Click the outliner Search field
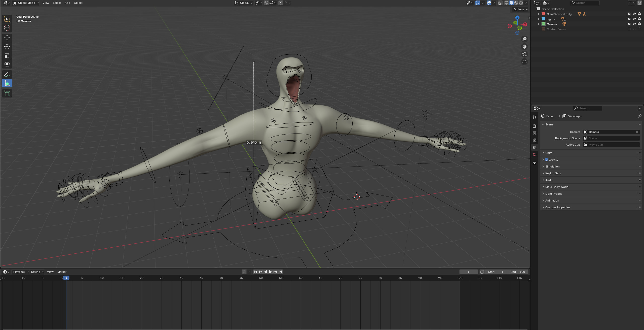The width and height of the screenshot is (644, 330). pyautogui.click(x=585, y=3)
